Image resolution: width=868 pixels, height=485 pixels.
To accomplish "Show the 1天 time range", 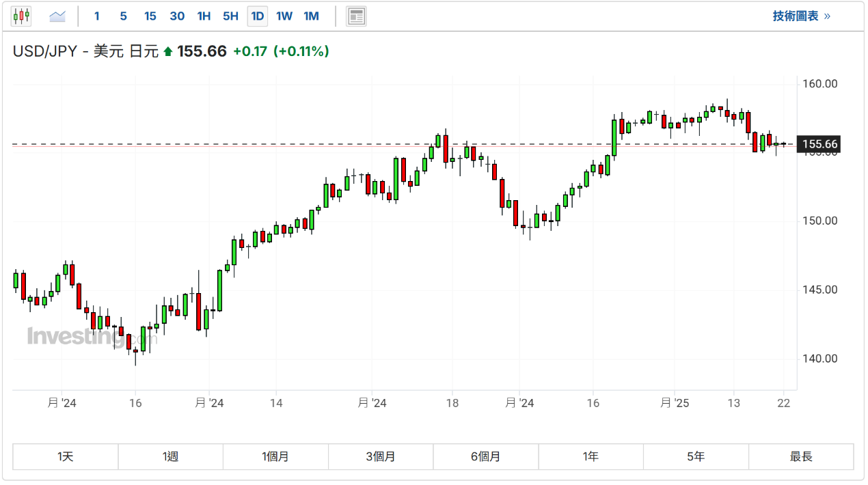I will [66, 456].
